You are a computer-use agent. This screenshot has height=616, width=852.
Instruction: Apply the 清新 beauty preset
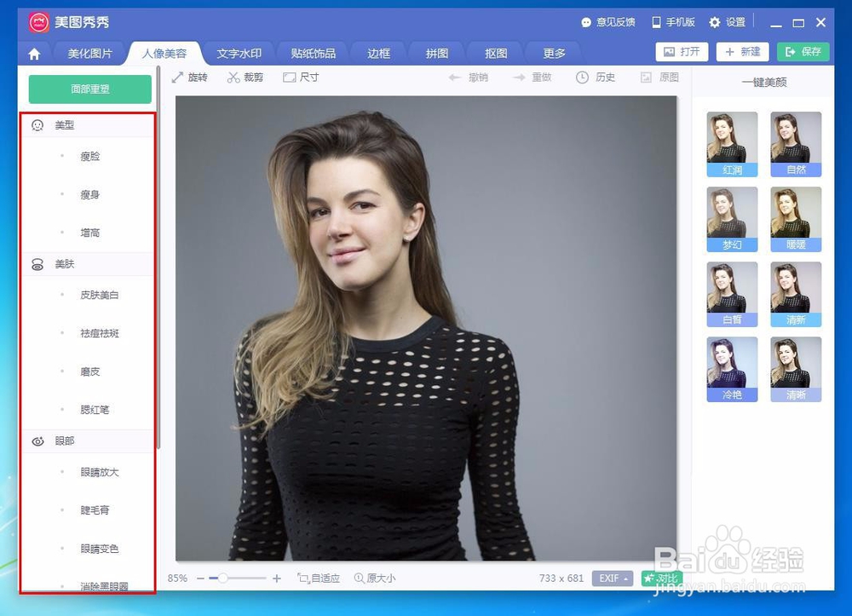[796, 295]
